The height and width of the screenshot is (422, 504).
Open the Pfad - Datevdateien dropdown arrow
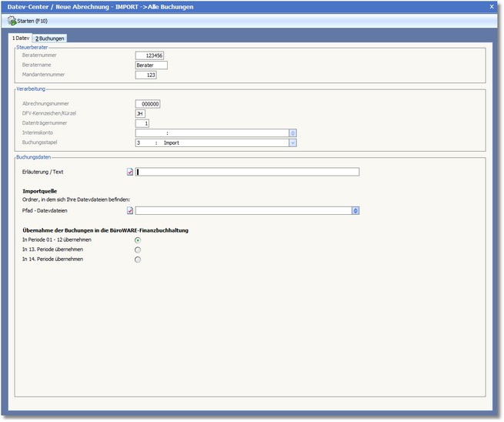tap(355, 209)
